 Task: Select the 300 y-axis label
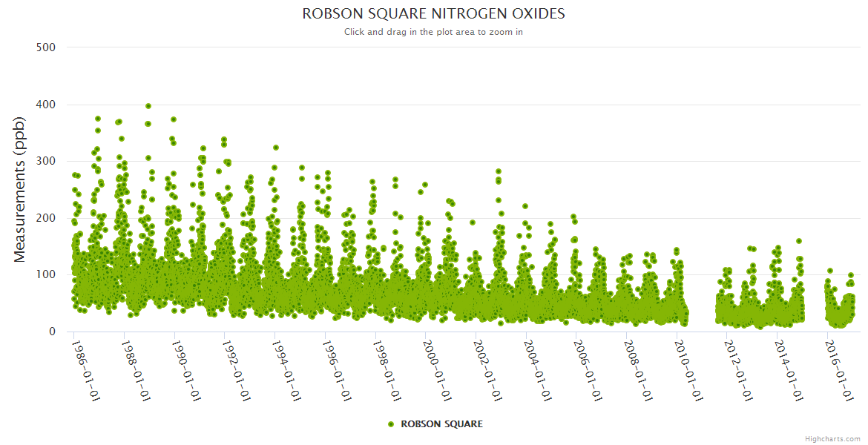coord(46,161)
